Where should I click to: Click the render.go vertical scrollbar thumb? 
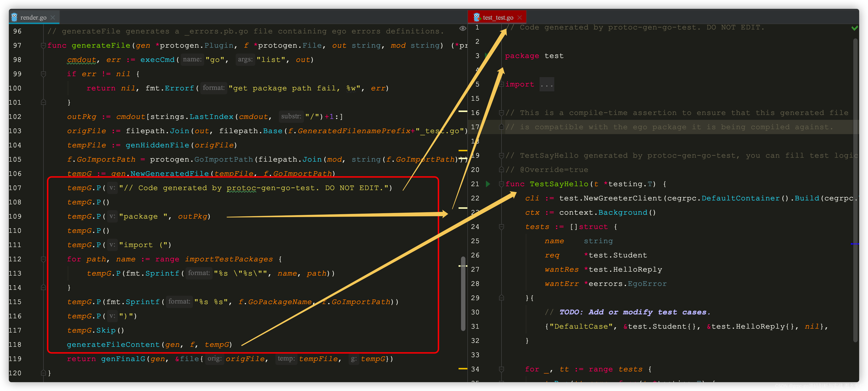tap(463, 293)
